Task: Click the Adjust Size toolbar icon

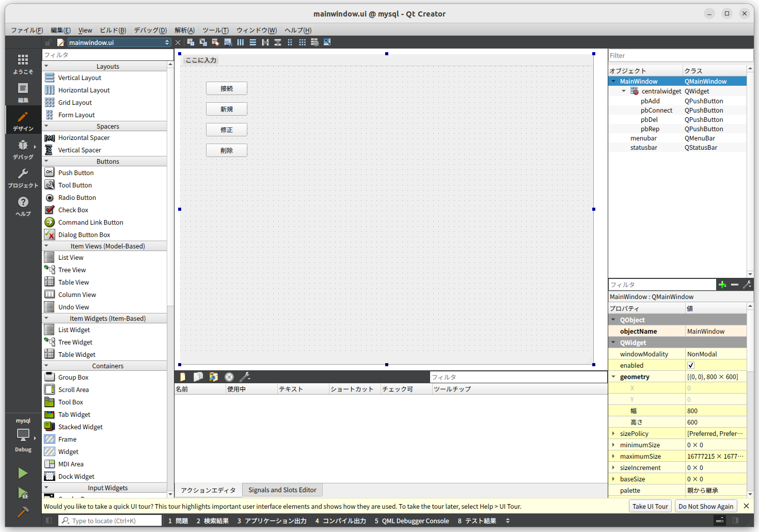Action: [x=327, y=42]
